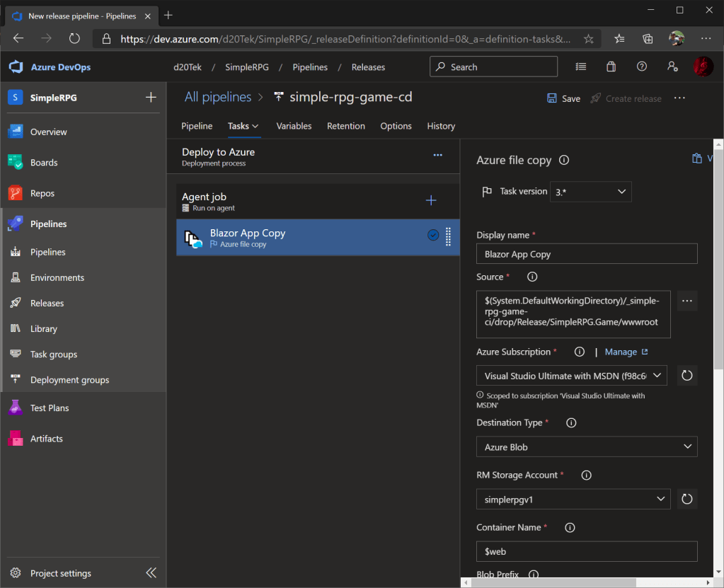Image resolution: width=724 pixels, height=588 pixels.
Task: Expand the Task version dropdown
Action: point(590,192)
